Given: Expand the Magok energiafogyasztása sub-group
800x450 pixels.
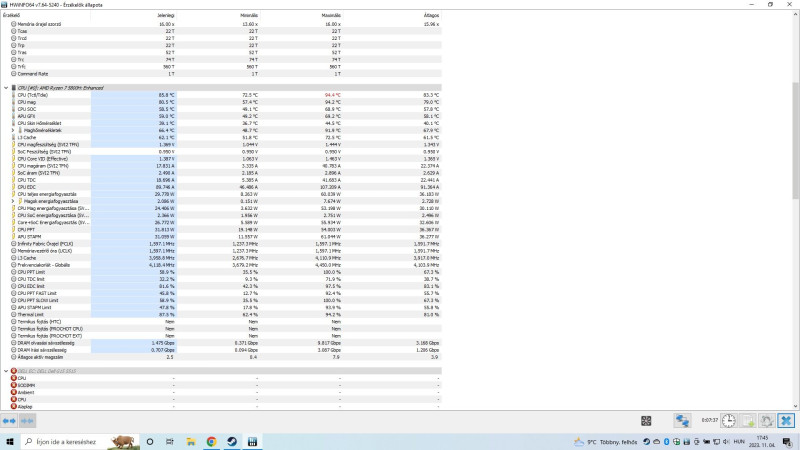Looking at the screenshot, I should click(13, 201).
